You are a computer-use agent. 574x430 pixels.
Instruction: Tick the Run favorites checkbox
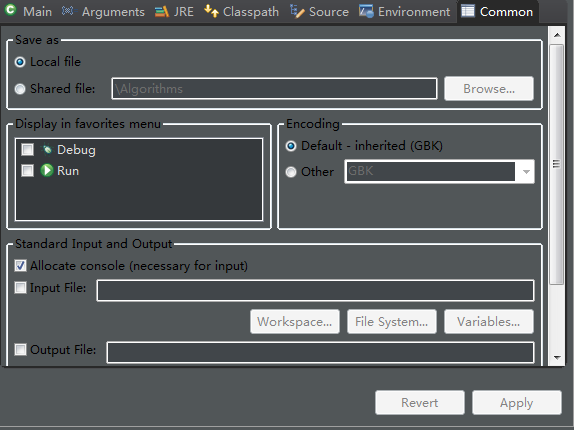pos(27,171)
